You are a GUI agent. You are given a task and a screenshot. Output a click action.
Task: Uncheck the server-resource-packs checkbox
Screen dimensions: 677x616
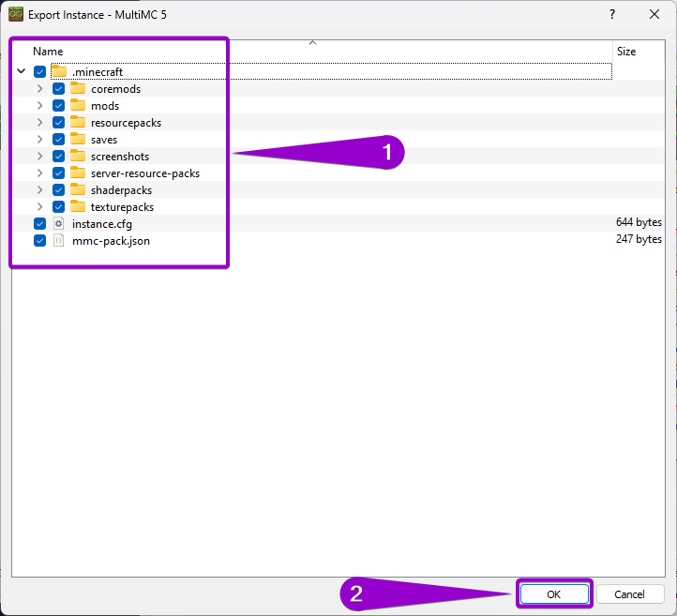58,173
